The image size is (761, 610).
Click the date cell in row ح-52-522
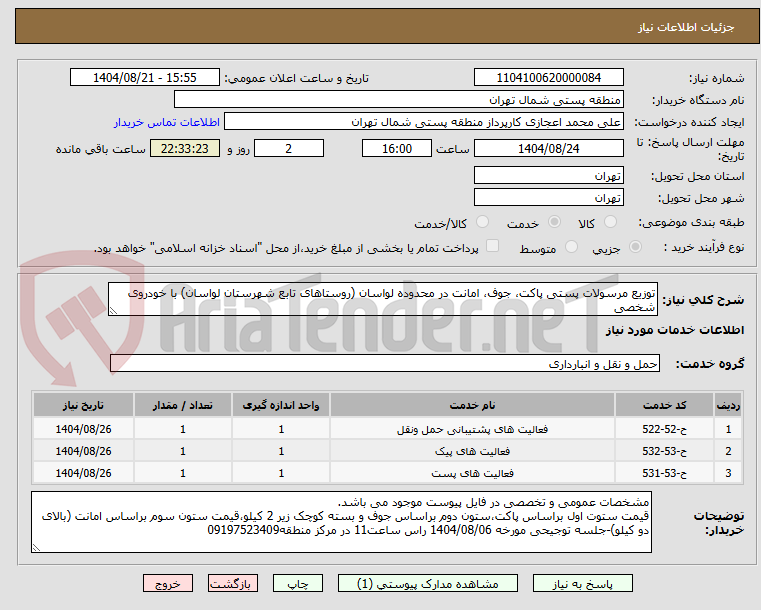pos(83,429)
